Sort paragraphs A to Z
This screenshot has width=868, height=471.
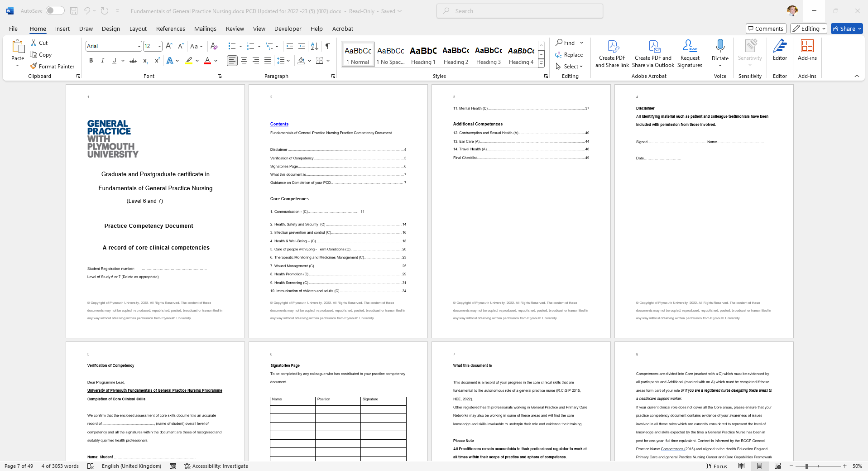(x=315, y=46)
